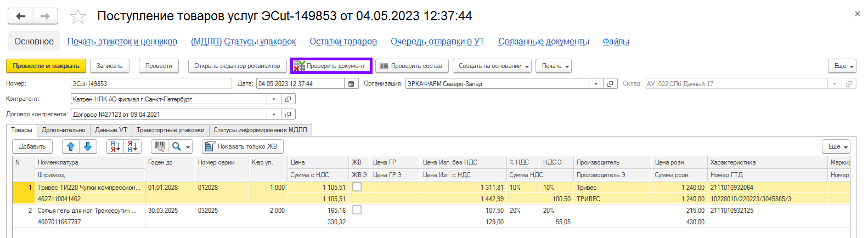
Task: Toggle ЖВ checkbox for Софья гель row
Action: coord(357,210)
